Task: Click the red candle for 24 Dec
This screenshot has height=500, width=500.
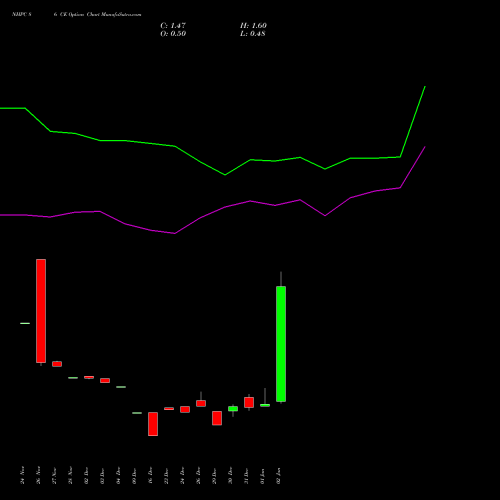Action: point(185,409)
